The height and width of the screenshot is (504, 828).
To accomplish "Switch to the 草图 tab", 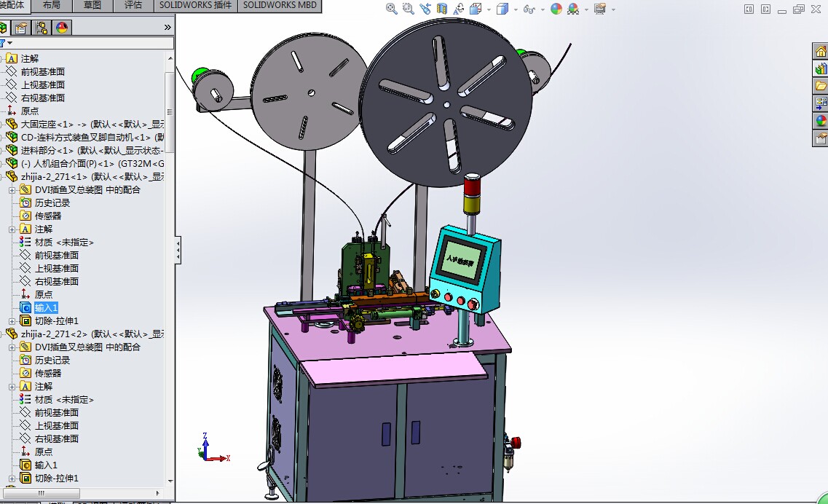I will click(x=92, y=6).
